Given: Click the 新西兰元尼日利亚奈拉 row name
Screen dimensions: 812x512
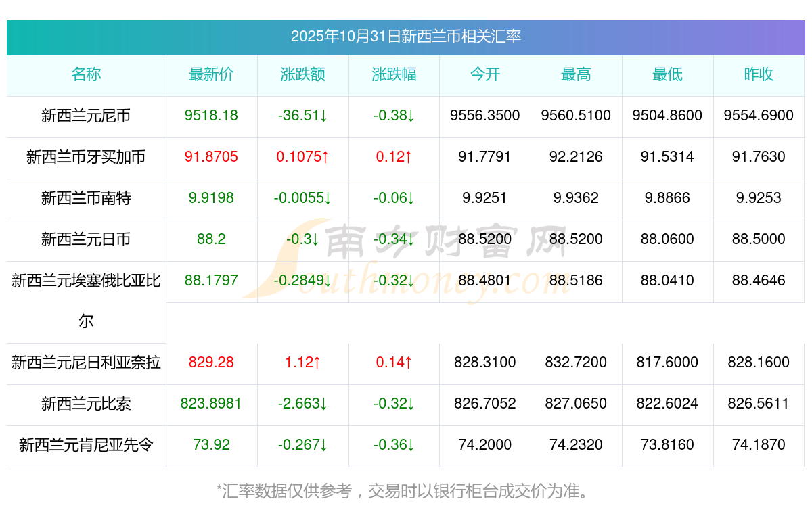Looking at the screenshot, I should [x=86, y=363].
